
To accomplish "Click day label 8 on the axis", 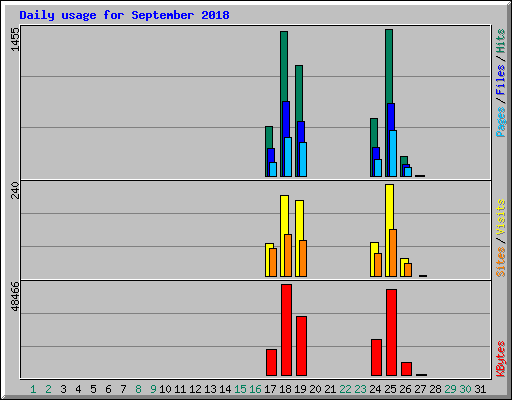I will pyautogui.click(x=138, y=389).
